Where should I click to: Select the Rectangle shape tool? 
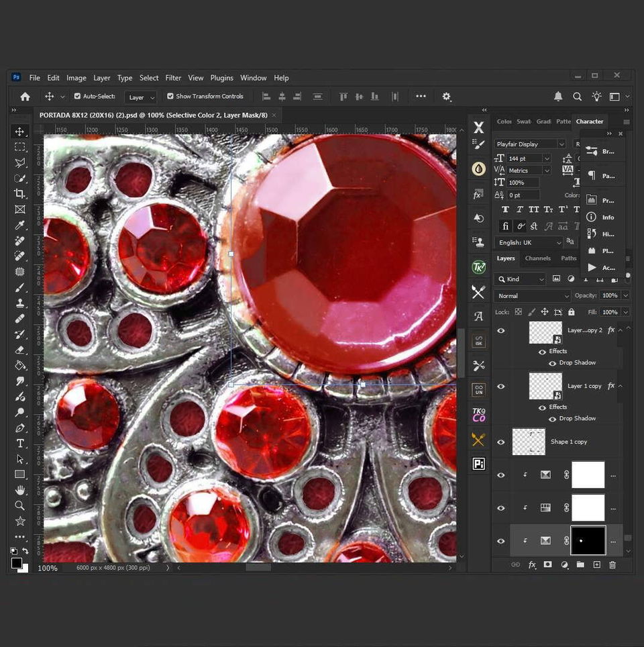click(19, 475)
